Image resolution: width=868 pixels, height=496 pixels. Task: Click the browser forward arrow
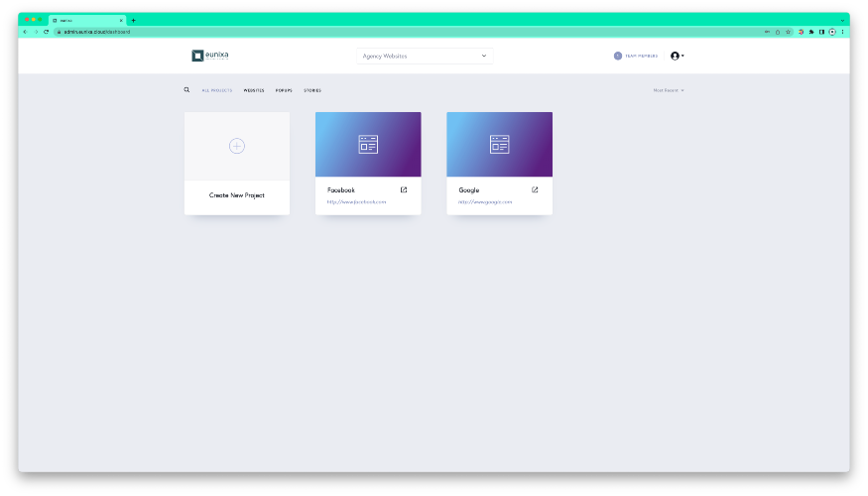click(36, 32)
